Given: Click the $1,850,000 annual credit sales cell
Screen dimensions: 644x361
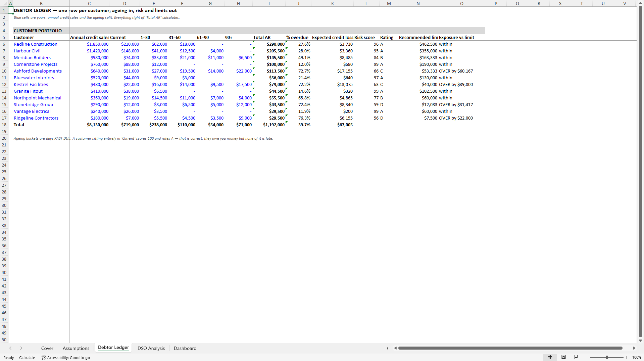Looking at the screenshot, I should coord(89,44).
